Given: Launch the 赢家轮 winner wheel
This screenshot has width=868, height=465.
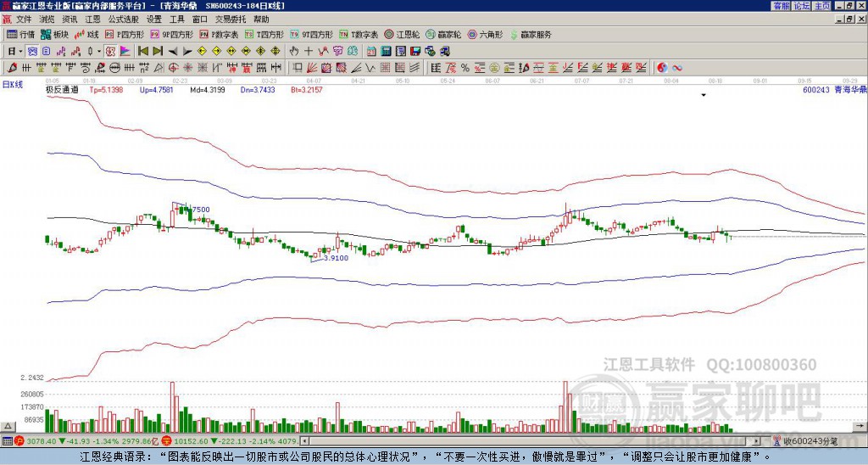Looking at the screenshot, I should pyautogui.click(x=443, y=34).
